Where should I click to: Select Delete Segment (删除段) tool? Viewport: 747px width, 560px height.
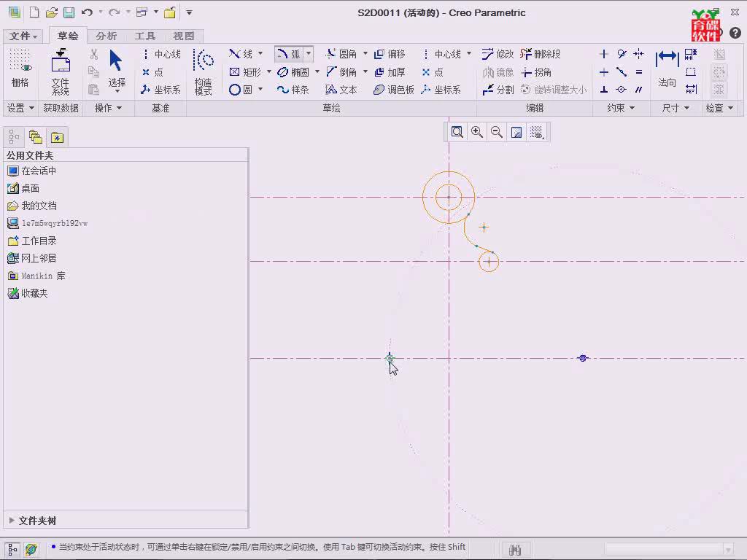point(541,54)
